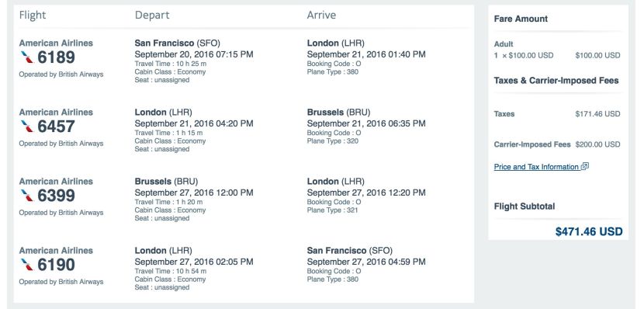Click the Flight column header
Image resolution: width=644 pixels, height=309 pixels.
tap(33, 16)
